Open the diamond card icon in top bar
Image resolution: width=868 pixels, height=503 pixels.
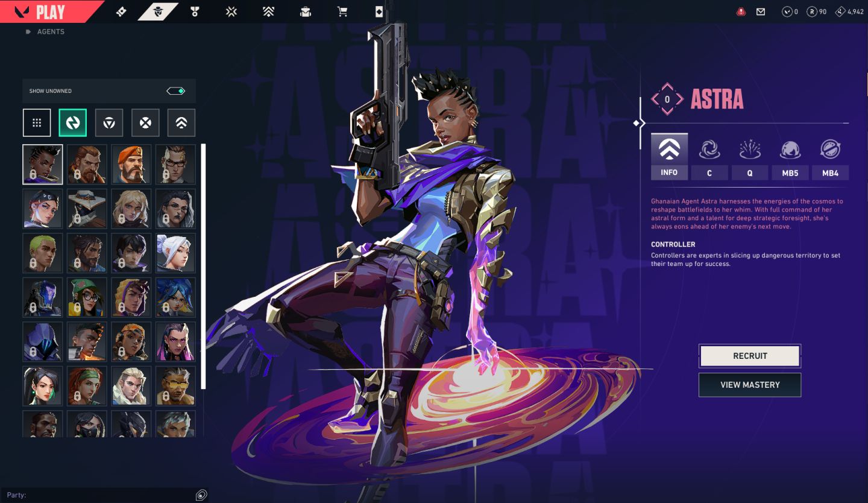click(379, 11)
